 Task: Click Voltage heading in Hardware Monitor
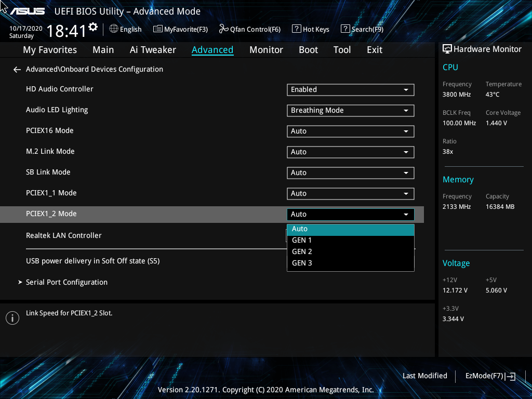click(456, 263)
